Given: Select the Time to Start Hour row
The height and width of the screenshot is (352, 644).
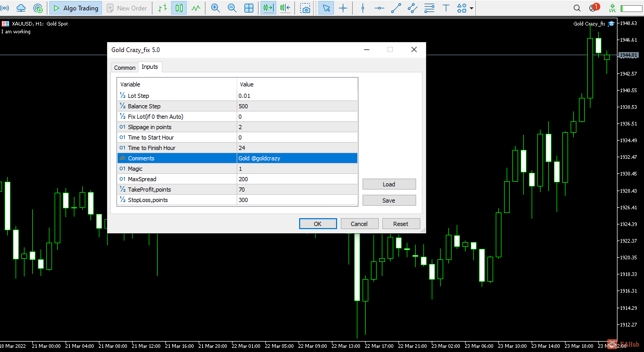Looking at the screenshot, I should click(237, 137).
